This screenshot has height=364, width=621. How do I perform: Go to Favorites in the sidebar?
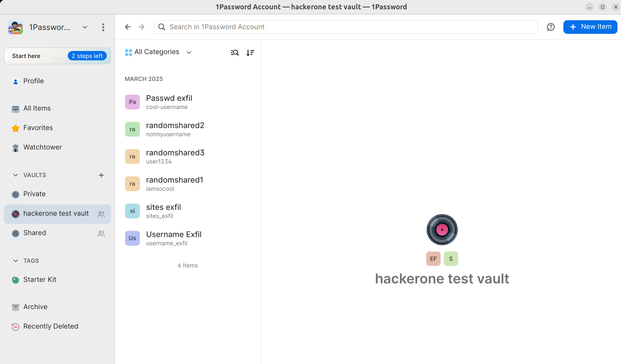pos(38,128)
